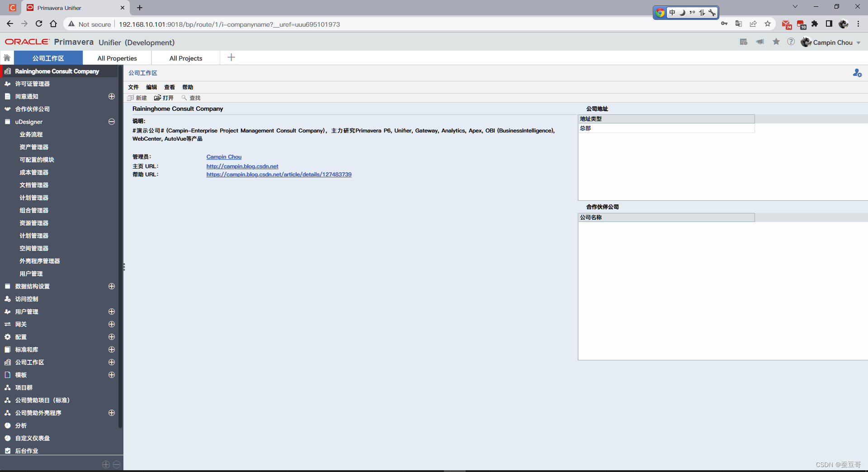The width and height of the screenshot is (868, 472).
Task: Select 访问控制 in the left sidebar
Action: pos(28,299)
